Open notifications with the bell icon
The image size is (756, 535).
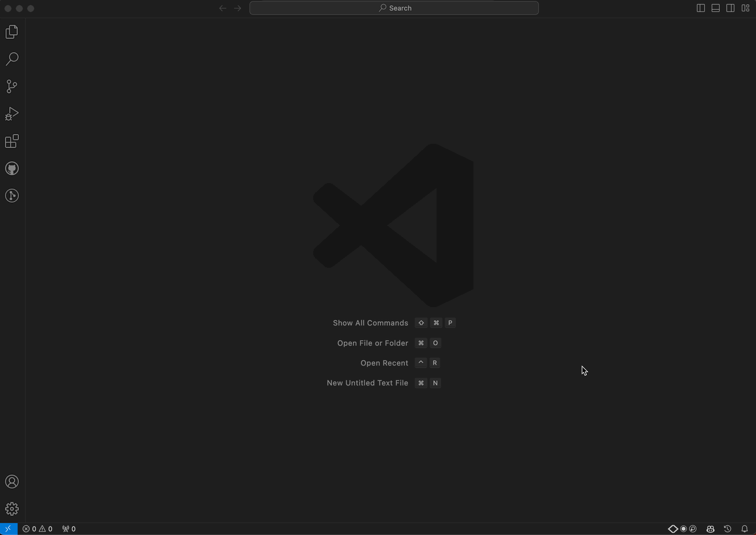745,529
